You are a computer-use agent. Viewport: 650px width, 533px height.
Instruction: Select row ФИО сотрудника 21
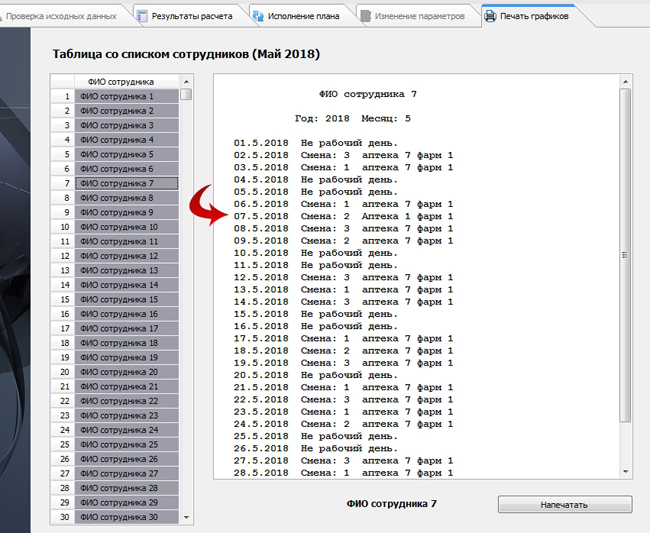pyautogui.click(x=126, y=386)
